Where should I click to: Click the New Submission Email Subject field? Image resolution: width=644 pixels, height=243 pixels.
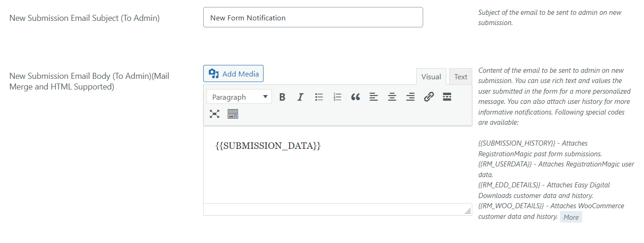click(x=313, y=18)
